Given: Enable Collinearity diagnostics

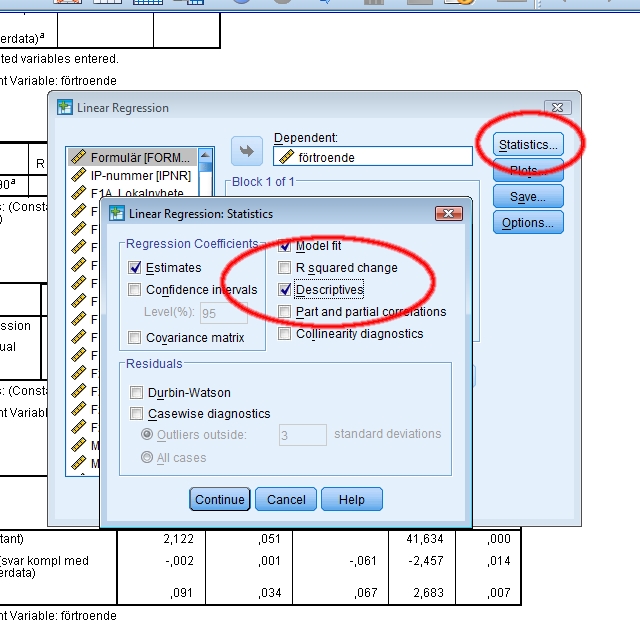Looking at the screenshot, I should coord(285,334).
